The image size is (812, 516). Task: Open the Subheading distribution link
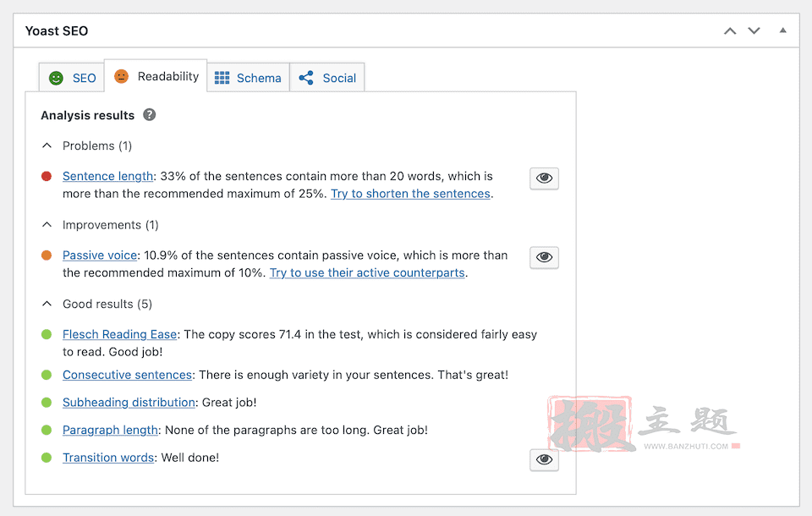129,403
